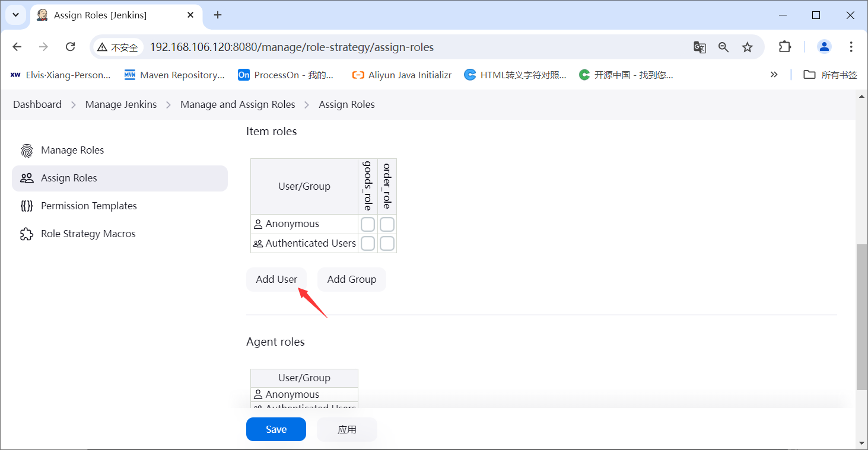Open Manage Roles in sidebar
The image size is (868, 450).
point(120,151)
